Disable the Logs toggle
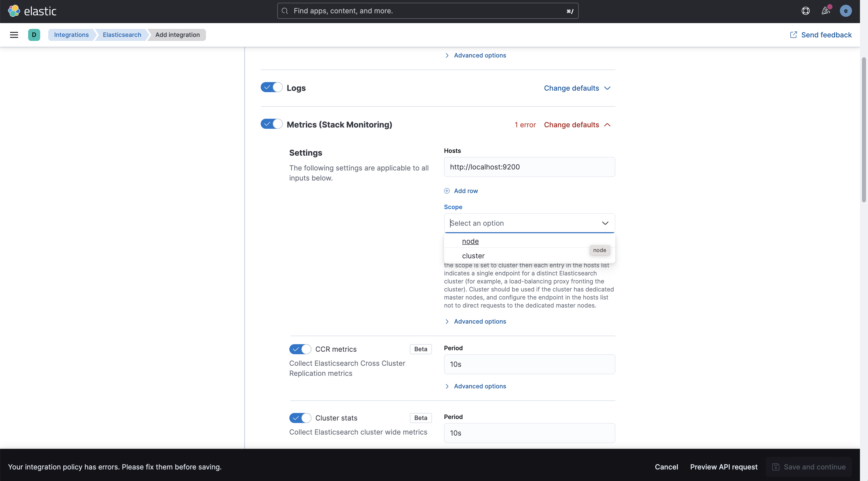Screen dimensions: 868x481 coord(271,88)
